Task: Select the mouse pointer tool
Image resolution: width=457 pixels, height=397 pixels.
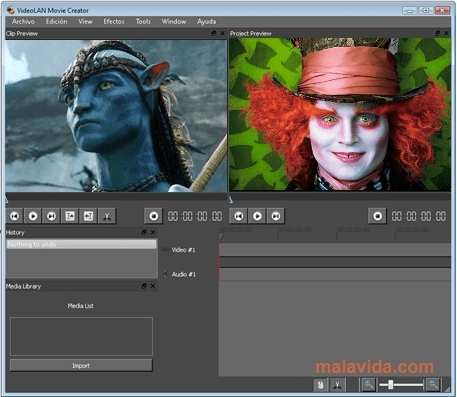Action: [x=321, y=385]
